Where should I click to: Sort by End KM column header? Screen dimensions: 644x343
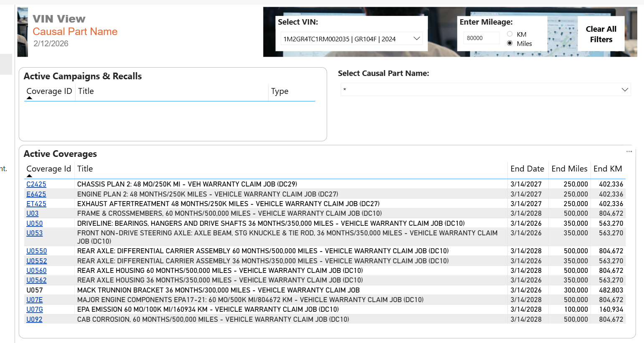(607, 169)
